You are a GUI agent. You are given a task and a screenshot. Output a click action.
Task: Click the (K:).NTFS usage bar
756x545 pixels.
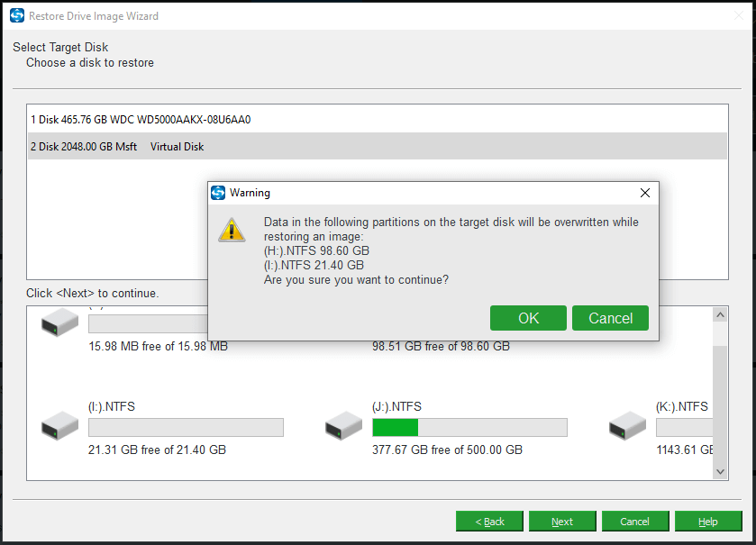coord(684,427)
